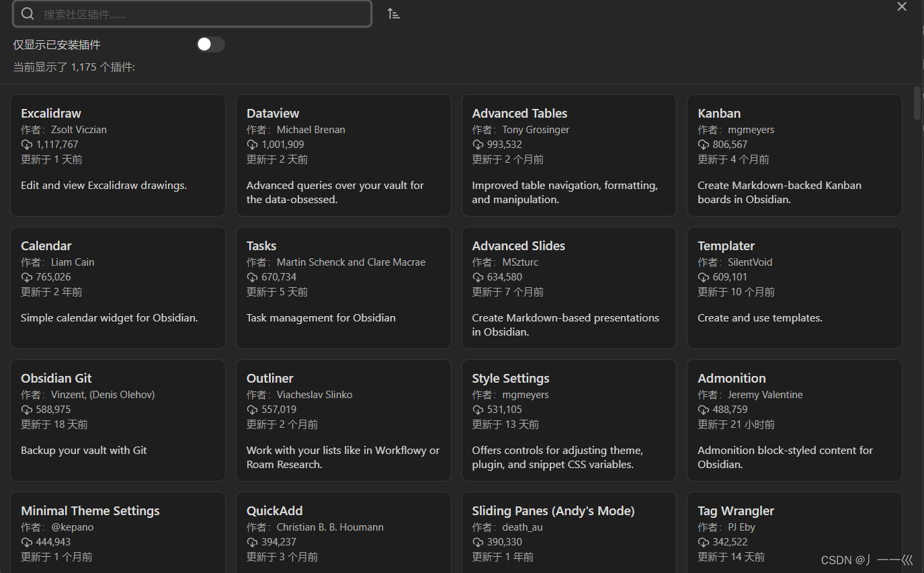Click the '仅显示已安装插件' label
This screenshot has width=924, height=573.
tap(56, 45)
